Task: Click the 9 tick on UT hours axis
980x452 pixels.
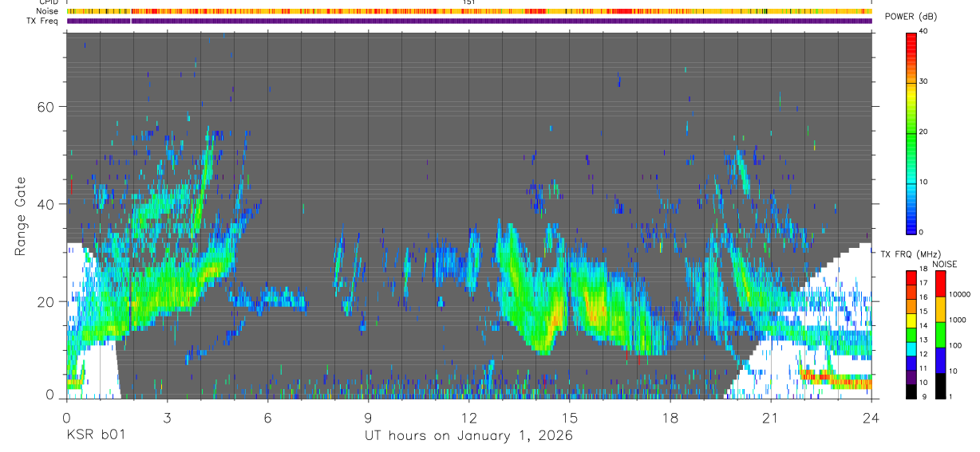Action: click(368, 418)
